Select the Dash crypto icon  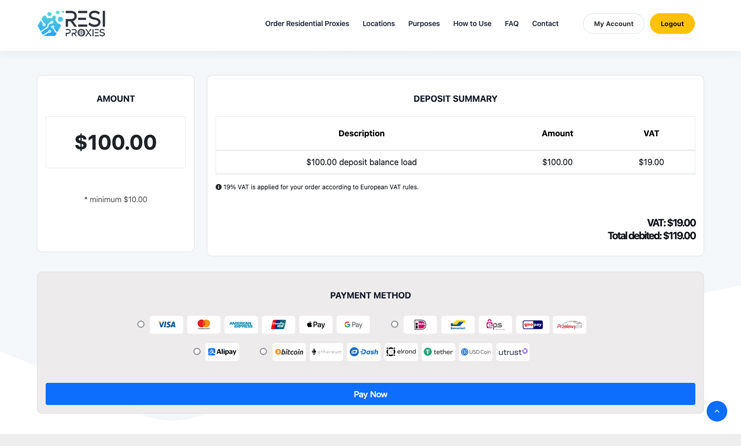coord(363,352)
